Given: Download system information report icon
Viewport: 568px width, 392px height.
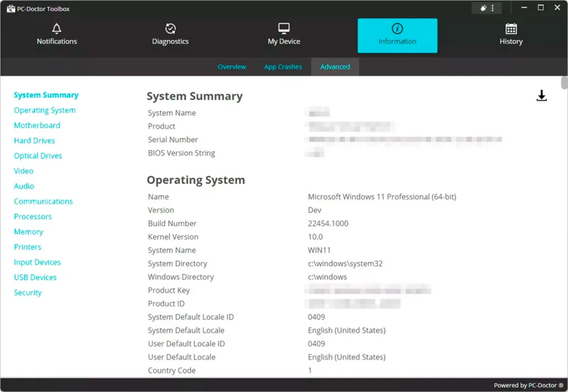Looking at the screenshot, I should [541, 95].
